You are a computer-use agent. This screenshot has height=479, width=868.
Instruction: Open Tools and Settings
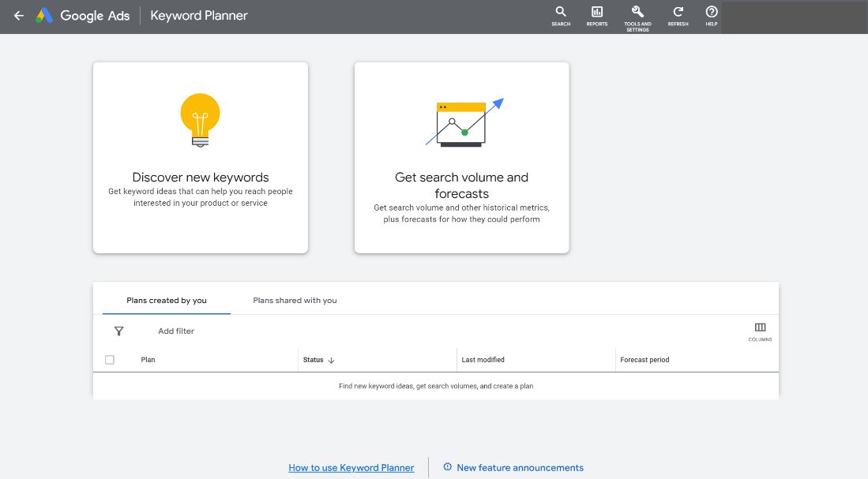(637, 14)
